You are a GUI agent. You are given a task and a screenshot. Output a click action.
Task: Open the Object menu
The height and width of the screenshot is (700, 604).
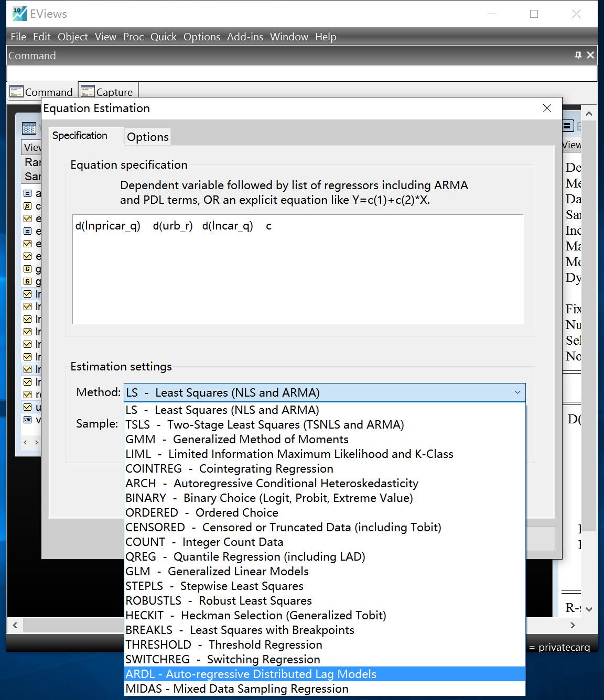pyautogui.click(x=73, y=37)
